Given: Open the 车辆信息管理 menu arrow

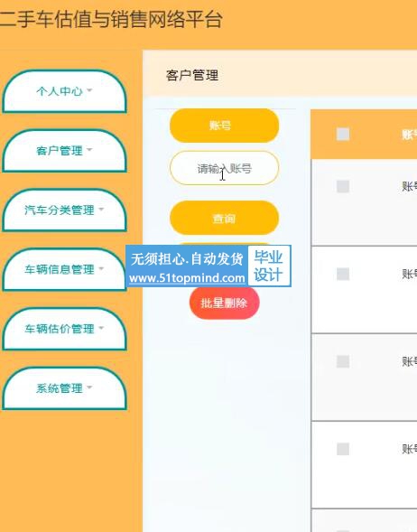Looking at the screenshot, I should click(x=101, y=269).
